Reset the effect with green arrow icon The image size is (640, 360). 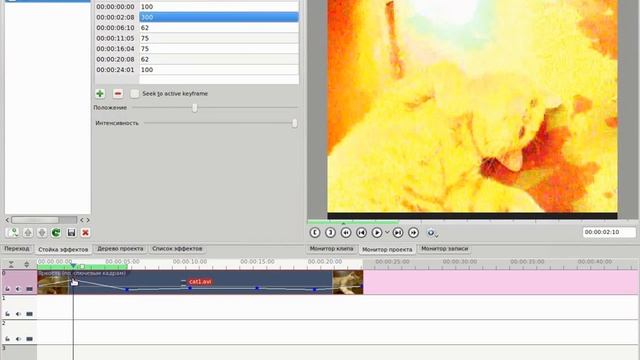tap(56, 233)
